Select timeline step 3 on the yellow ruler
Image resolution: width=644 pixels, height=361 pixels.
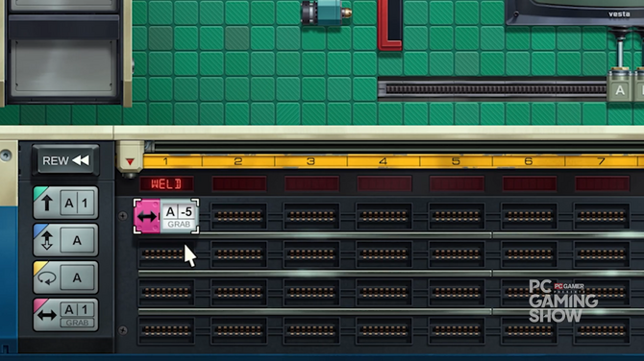[x=310, y=161]
